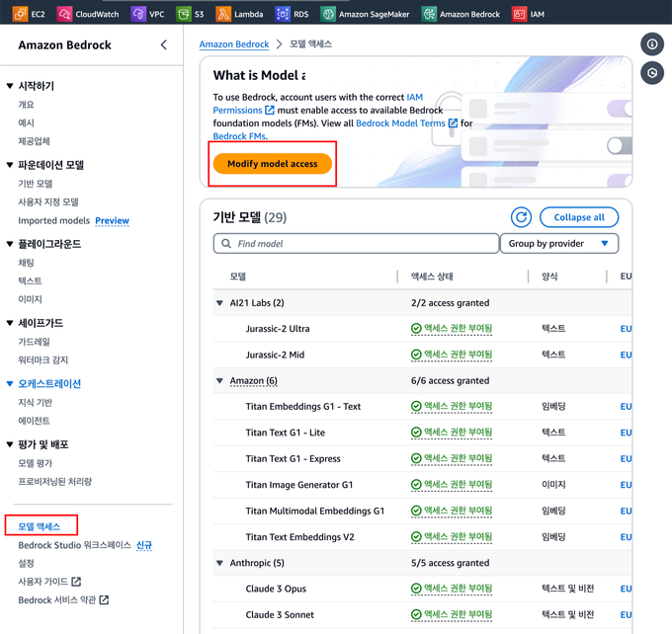Click the external link icon after Bedrock Model Terms
The height and width of the screenshot is (634, 672).
(x=453, y=122)
